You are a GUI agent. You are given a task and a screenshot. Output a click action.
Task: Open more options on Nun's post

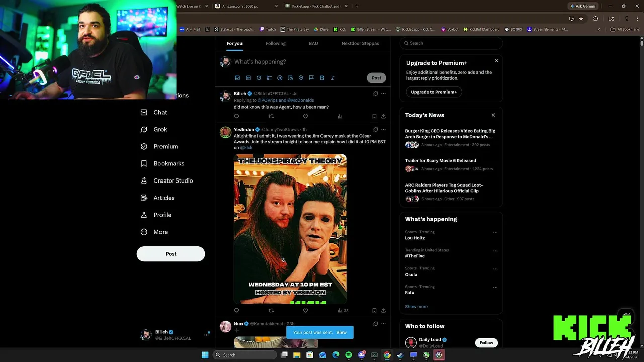(383, 324)
